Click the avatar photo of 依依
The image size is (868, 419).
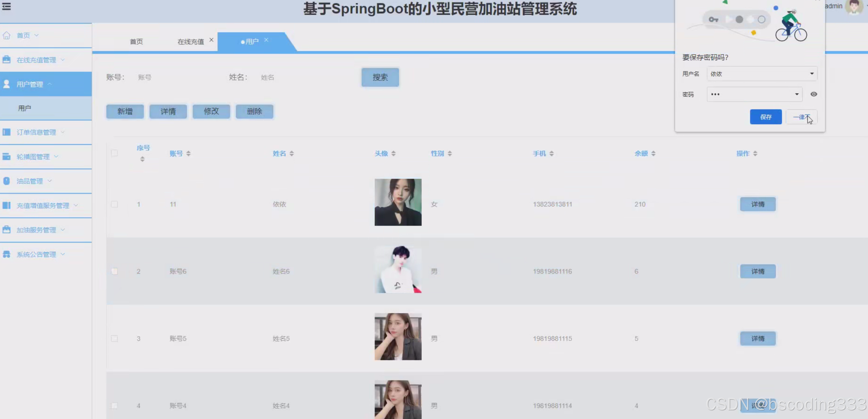pyautogui.click(x=398, y=202)
